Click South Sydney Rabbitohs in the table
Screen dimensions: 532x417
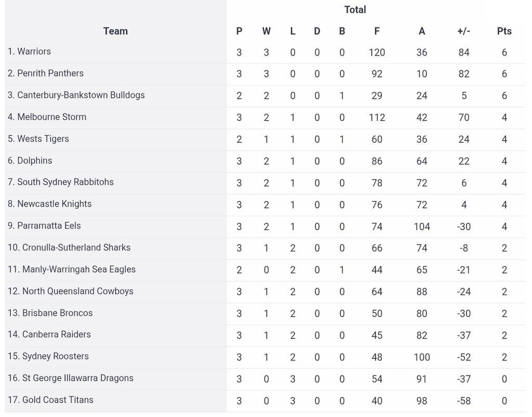(x=65, y=182)
